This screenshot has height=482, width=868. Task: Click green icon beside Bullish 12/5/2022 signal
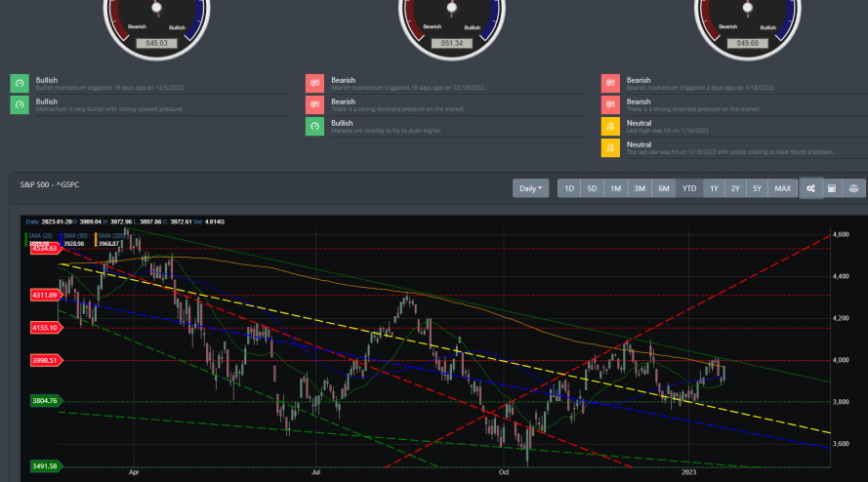pos(20,83)
